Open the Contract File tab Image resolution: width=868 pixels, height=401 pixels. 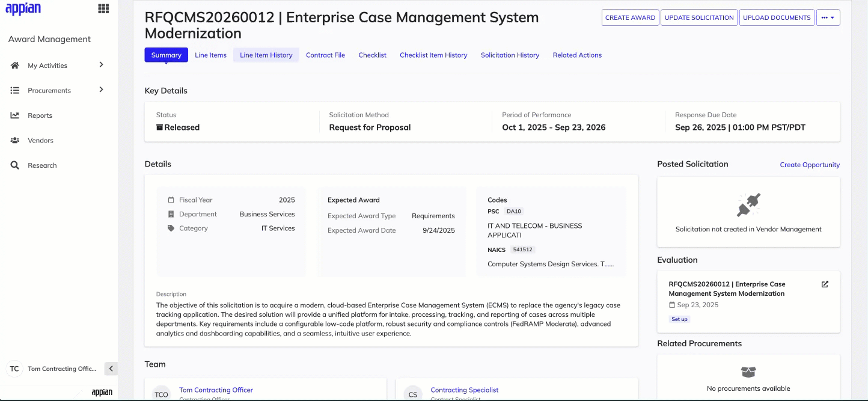point(325,55)
